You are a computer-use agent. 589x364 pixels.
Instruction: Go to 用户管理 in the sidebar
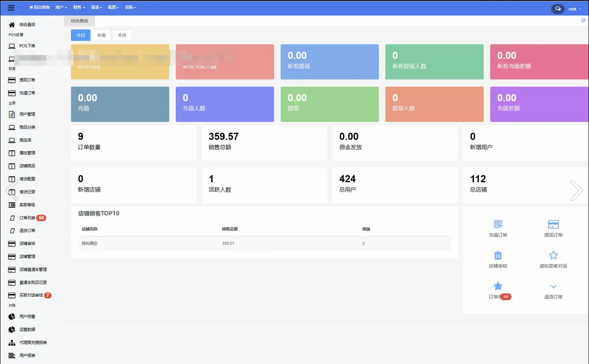(x=27, y=114)
